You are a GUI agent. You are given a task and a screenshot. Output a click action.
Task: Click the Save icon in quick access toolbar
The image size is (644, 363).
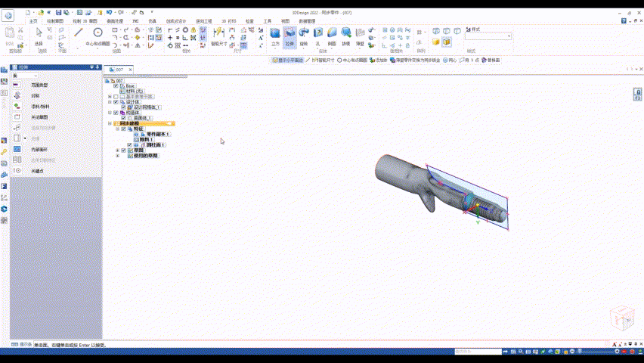(x=58, y=13)
